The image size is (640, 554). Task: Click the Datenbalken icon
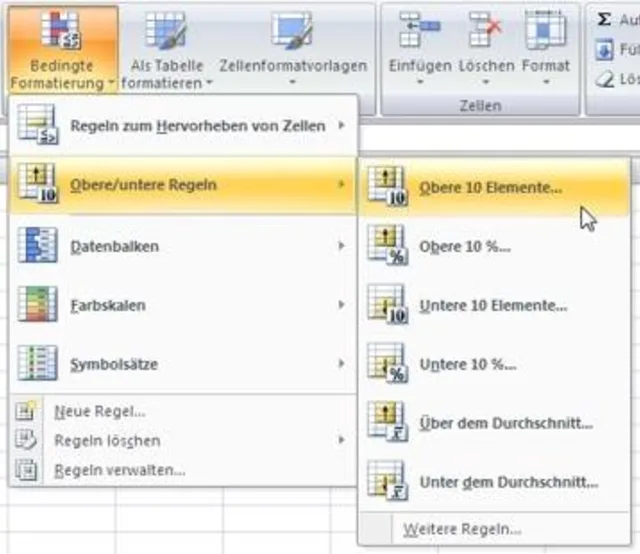coord(38,245)
